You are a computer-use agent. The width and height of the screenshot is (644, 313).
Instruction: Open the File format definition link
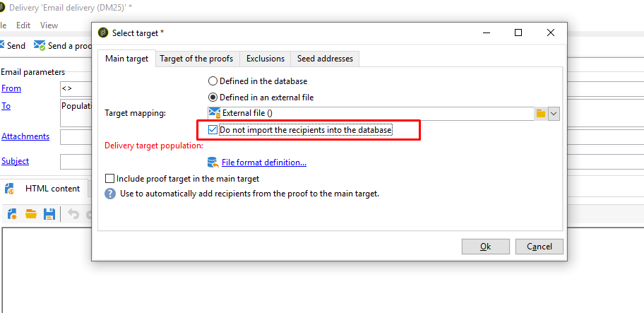click(x=264, y=163)
